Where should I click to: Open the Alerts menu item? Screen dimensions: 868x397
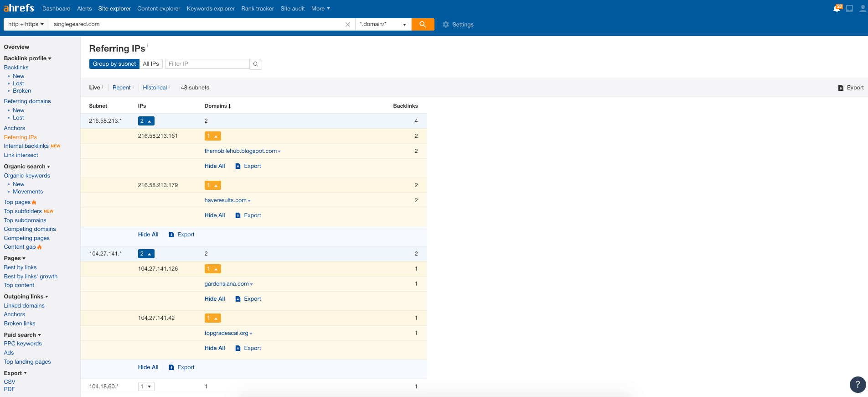(84, 9)
